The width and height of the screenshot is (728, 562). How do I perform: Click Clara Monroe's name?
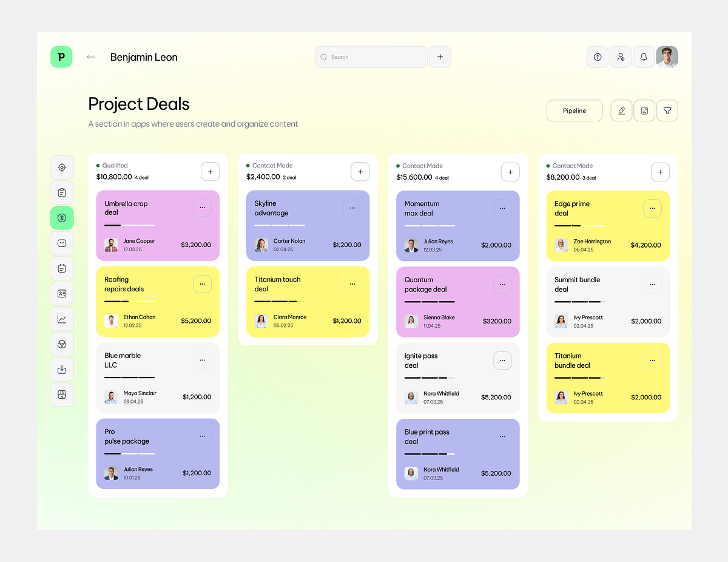tap(290, 317)
